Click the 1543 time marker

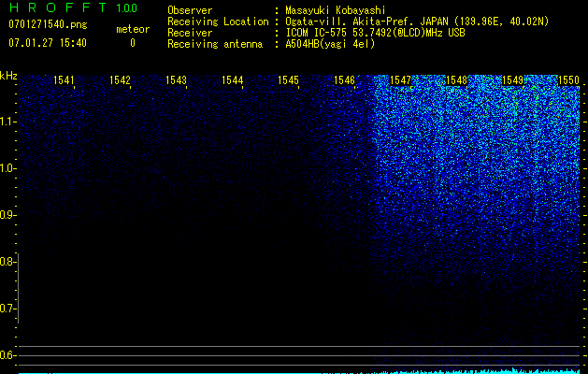point(176,80)
